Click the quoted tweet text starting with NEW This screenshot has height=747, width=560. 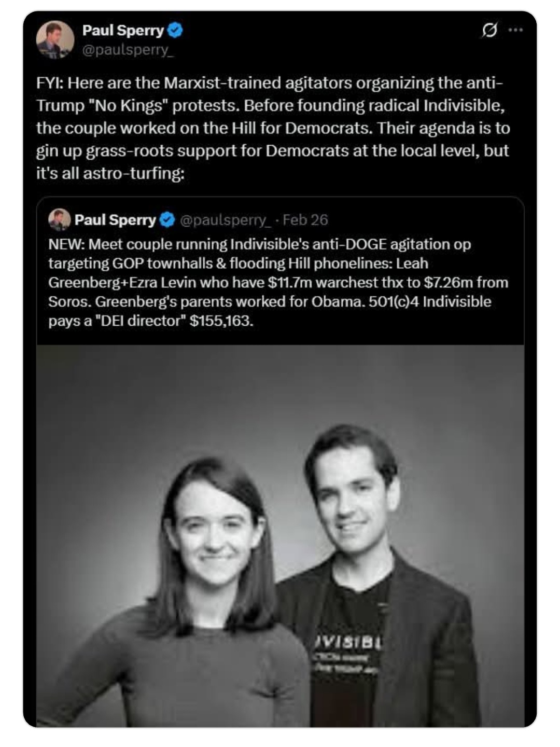point(278,282)
